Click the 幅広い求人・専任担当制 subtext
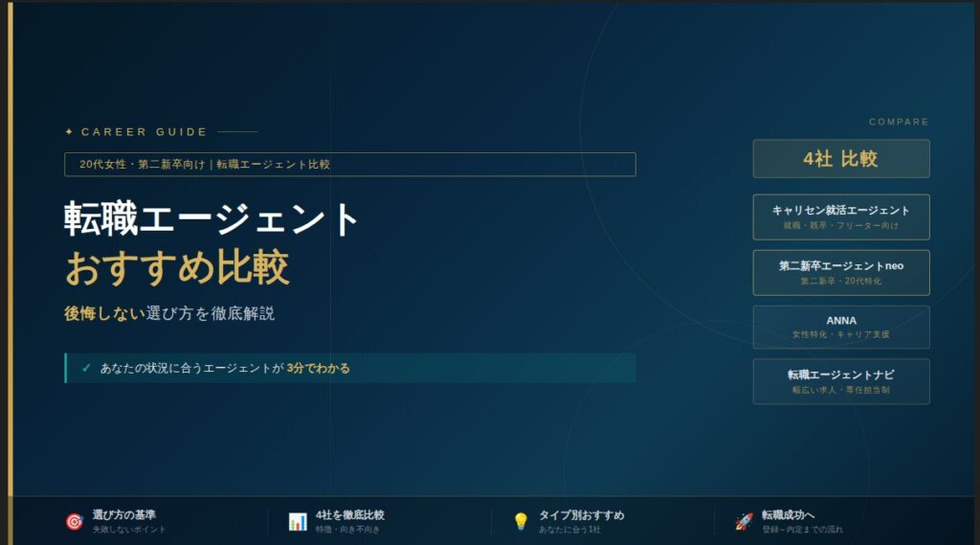 tap(841, 390)
